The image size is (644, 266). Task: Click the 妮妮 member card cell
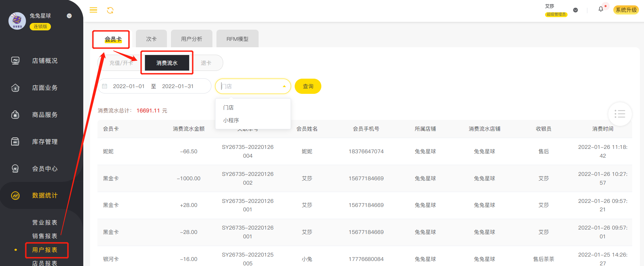[x=108, y=151]
